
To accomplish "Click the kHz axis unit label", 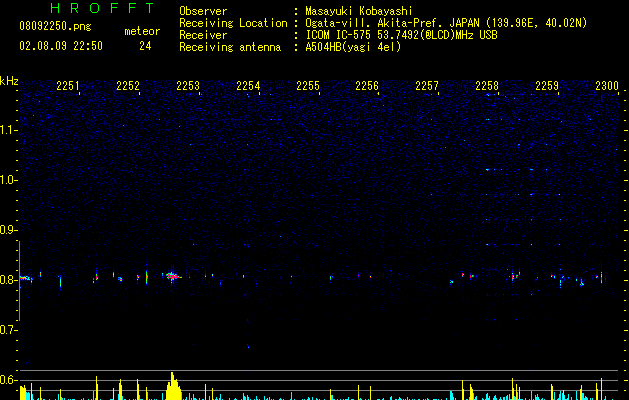I will pyautogui.click(x=9, y=81).
